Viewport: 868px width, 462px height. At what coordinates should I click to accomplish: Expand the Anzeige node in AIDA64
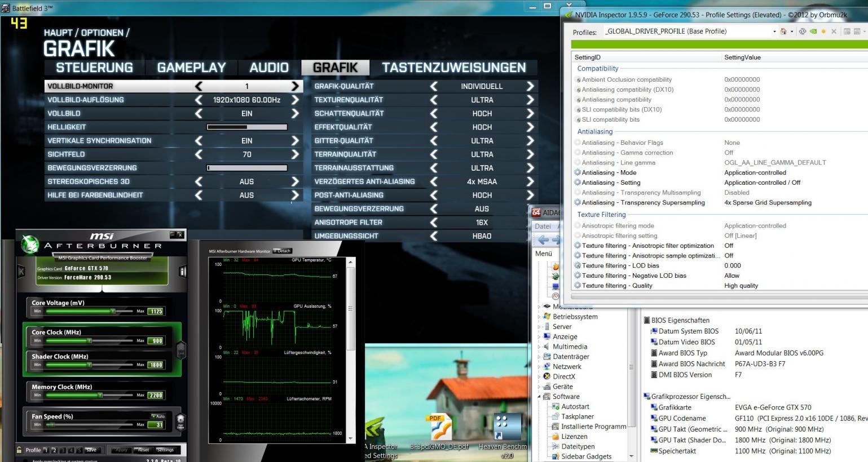coord(539,336)
